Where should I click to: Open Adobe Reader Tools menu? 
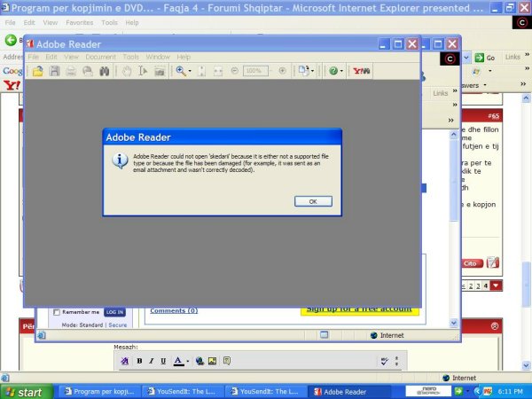130,57
